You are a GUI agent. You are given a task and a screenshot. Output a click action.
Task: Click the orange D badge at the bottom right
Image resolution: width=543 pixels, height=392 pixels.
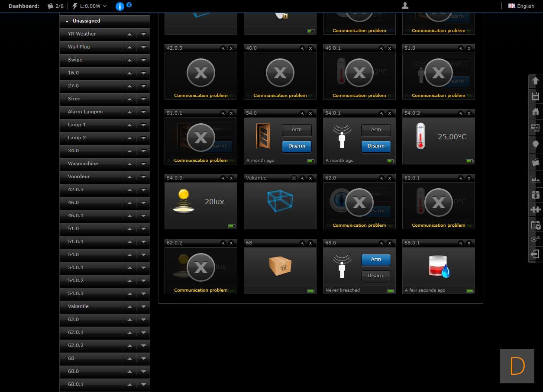pos(517,366)
